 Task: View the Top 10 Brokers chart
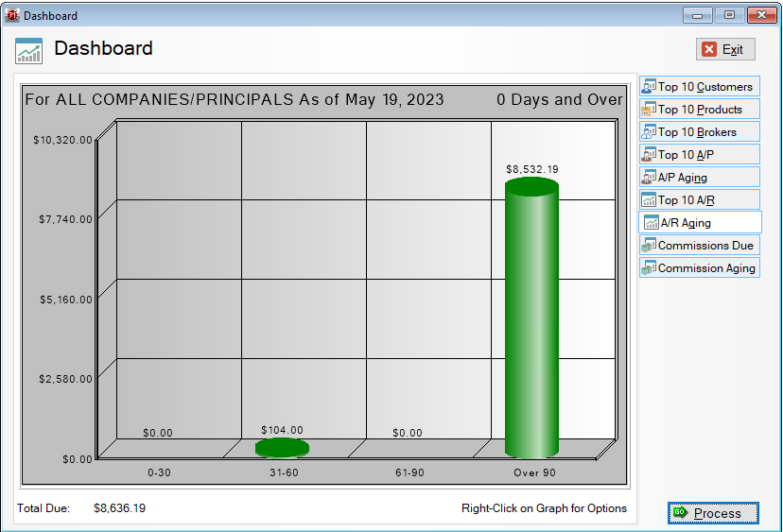(x=699, y=131)
